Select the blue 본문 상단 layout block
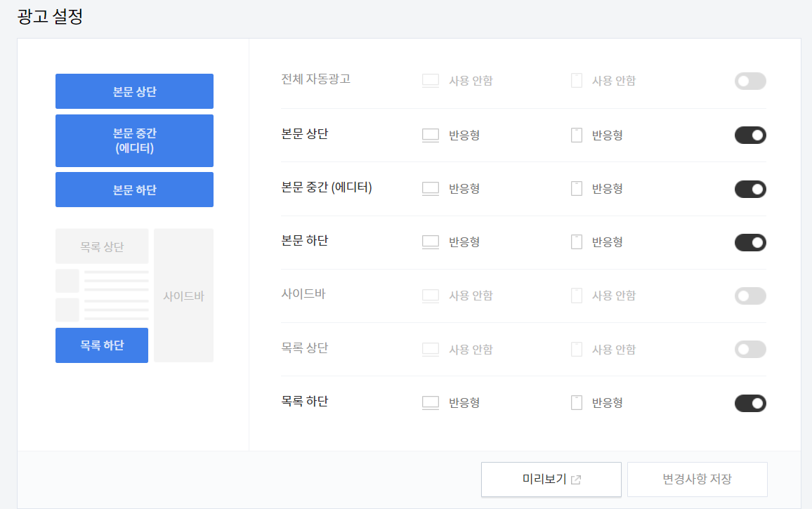Viewport: 812px width, 509px height. [x=134, y=91]
